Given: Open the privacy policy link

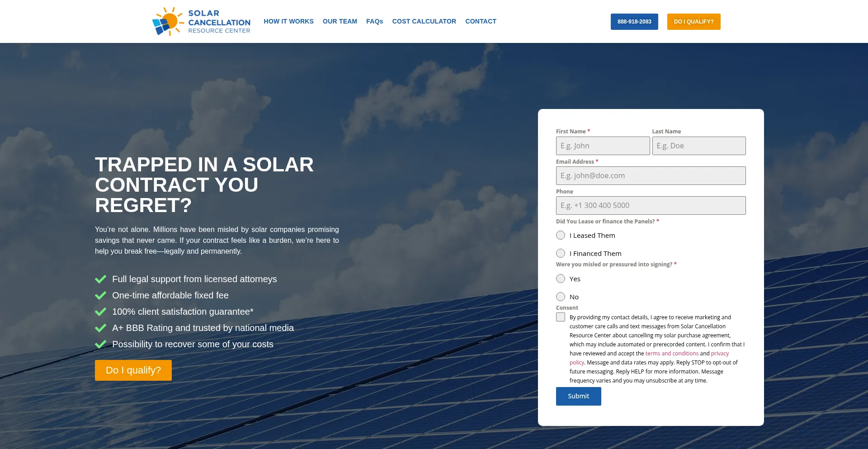Looking at the screenshot, I should click(720, 354).
